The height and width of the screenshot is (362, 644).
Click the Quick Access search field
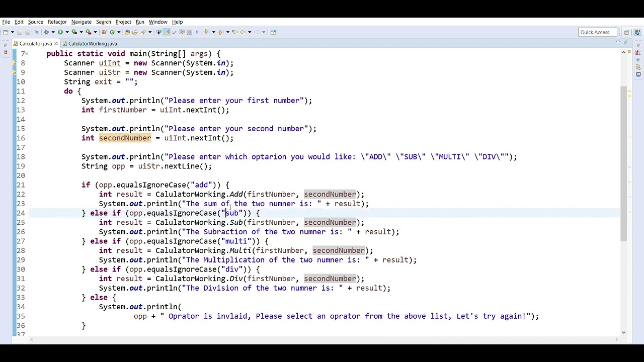[598, 32]
